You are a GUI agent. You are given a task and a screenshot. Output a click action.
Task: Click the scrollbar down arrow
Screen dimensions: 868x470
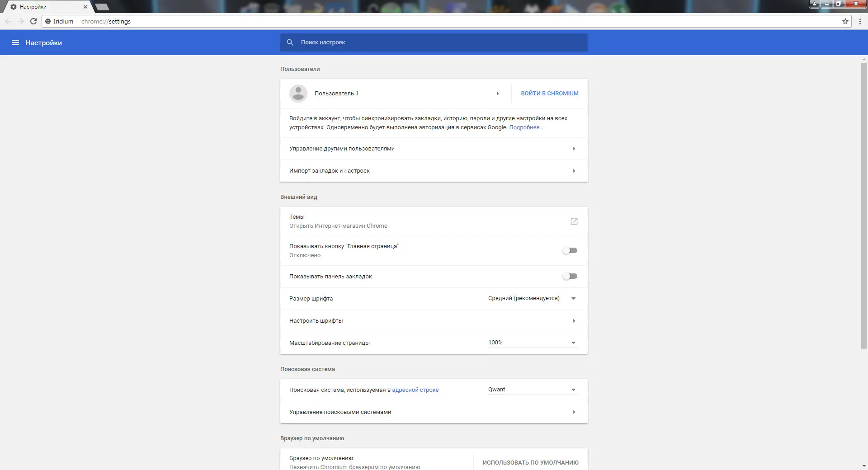[x=864, y=466]
